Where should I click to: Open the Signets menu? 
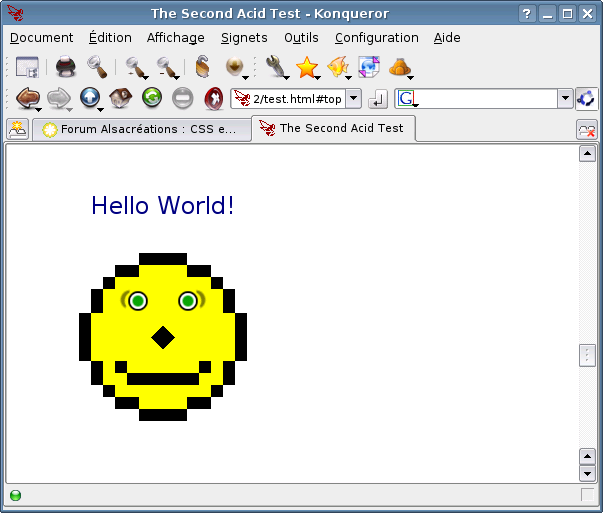click(244, 38)
